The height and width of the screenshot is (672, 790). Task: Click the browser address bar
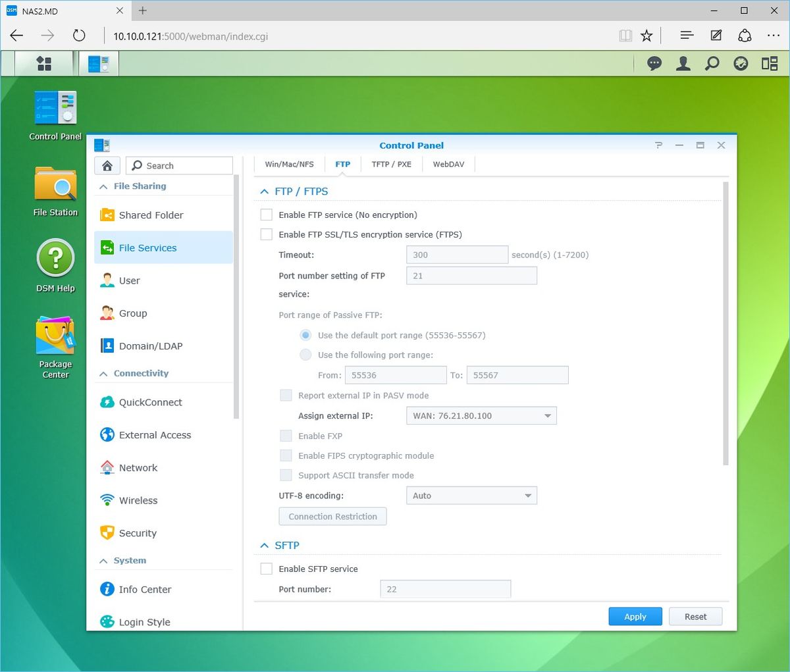359,36
